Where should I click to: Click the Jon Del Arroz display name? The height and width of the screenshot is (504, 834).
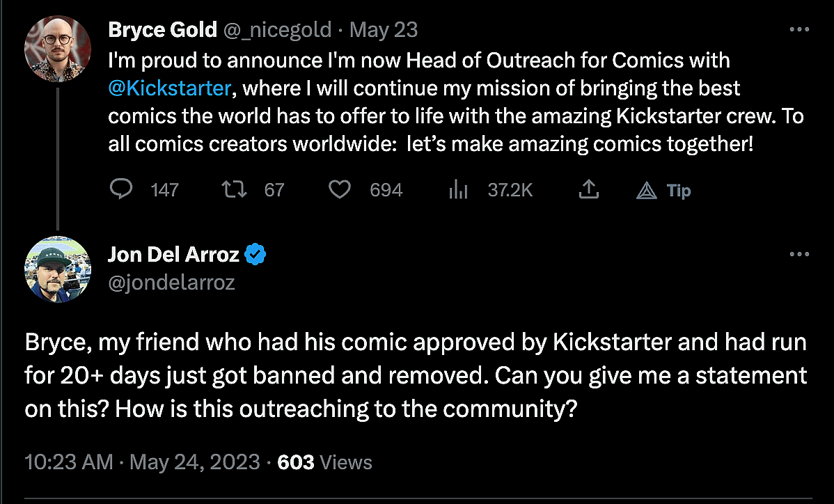tap(173, 255)
